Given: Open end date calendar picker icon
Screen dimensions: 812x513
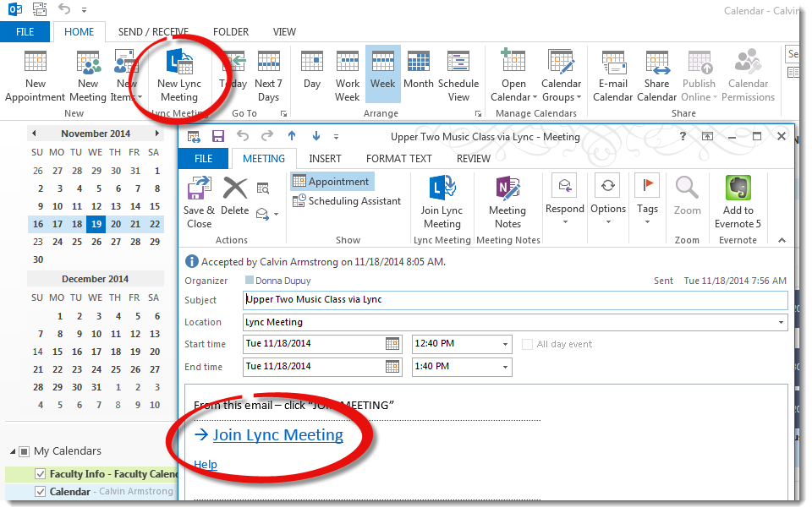Looking at the screenshot, I should pyautogui.click(x=392, y=367).
